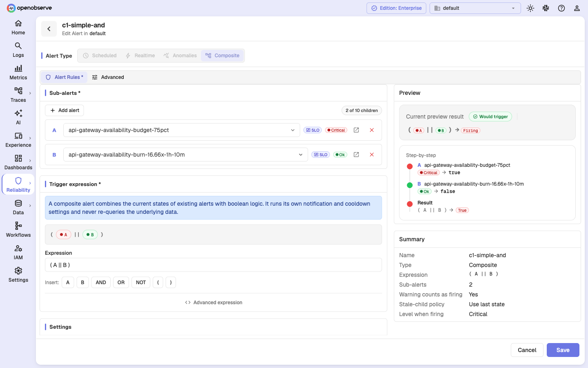This screenshot has height=368, width=588.
Task: Open Workflows section
Action: (x=18, y=230)
